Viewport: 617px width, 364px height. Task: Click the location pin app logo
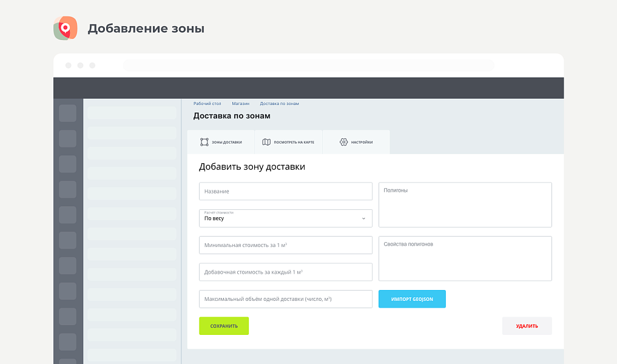pos(66,28)
